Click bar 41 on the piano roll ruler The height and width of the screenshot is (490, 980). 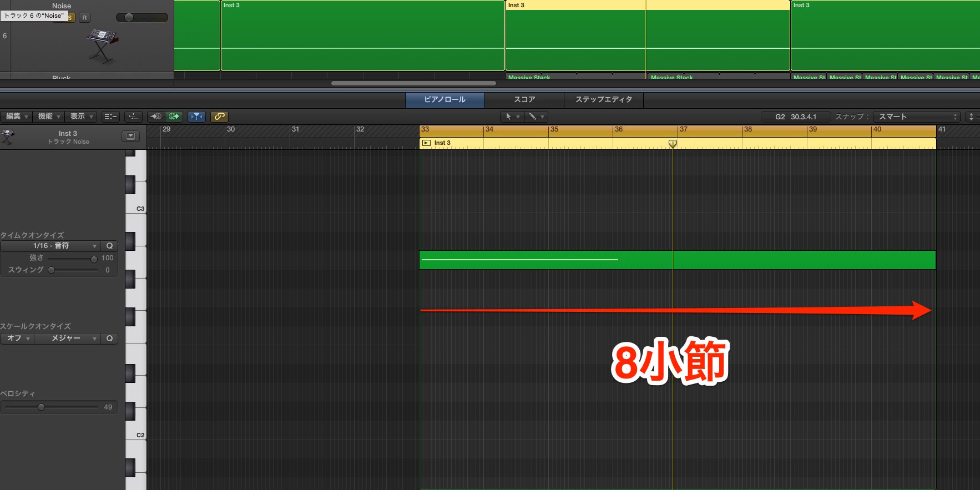click(x=942, y=129)
